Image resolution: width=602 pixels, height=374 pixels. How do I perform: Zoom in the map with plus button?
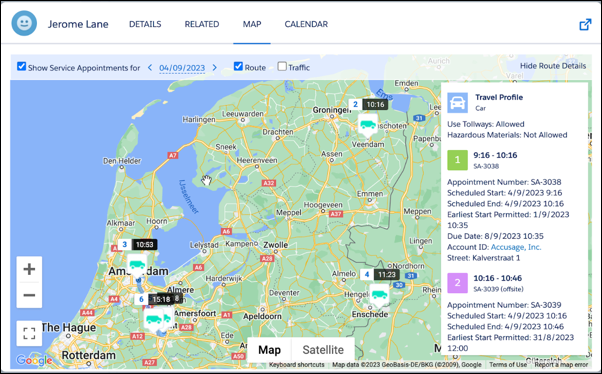(29, 269)
